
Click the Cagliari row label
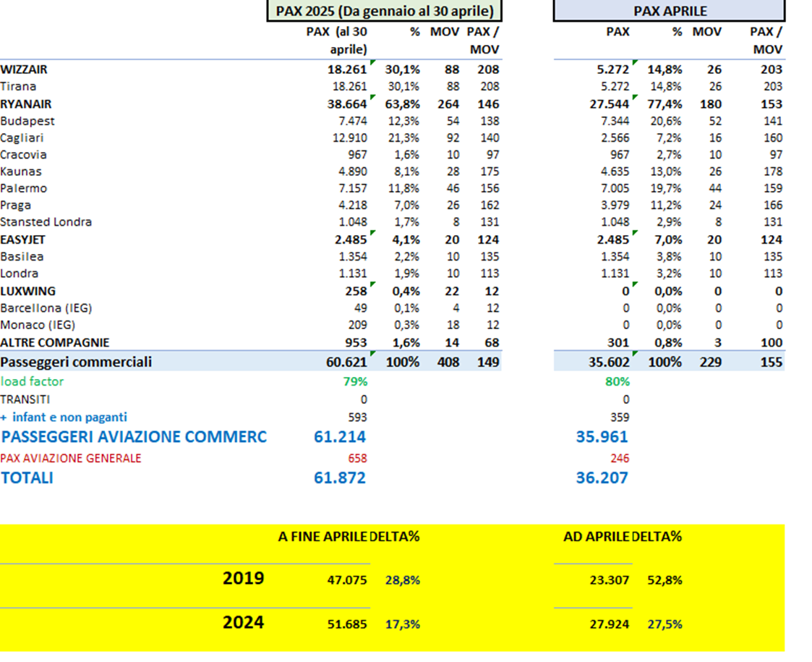(22, 138)
